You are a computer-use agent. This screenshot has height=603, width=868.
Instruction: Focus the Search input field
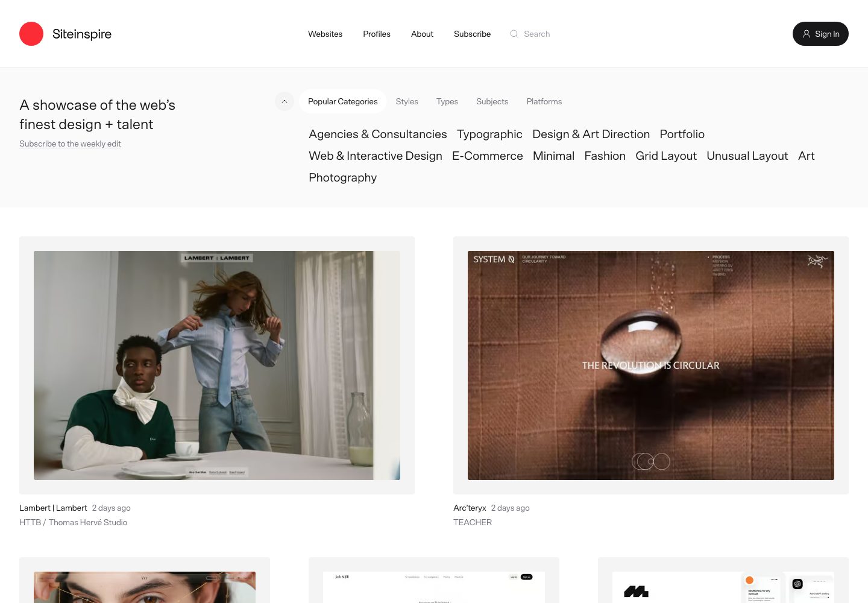point(537,34)
